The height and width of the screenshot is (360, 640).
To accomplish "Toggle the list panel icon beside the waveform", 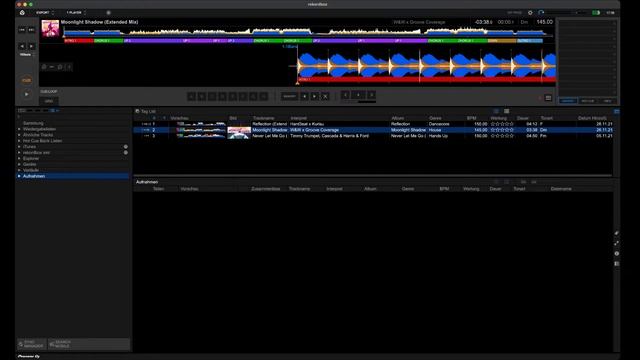I will pyautogui.click(x=548, y=98).
